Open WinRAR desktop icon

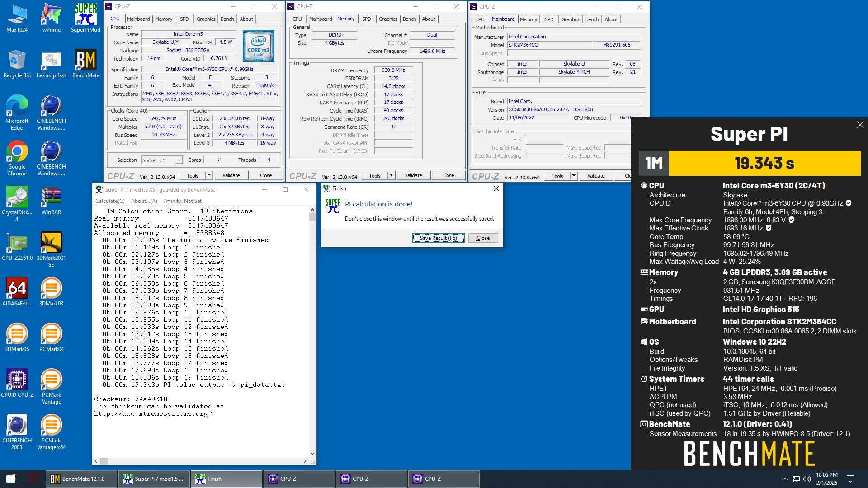tap(51, 201)
